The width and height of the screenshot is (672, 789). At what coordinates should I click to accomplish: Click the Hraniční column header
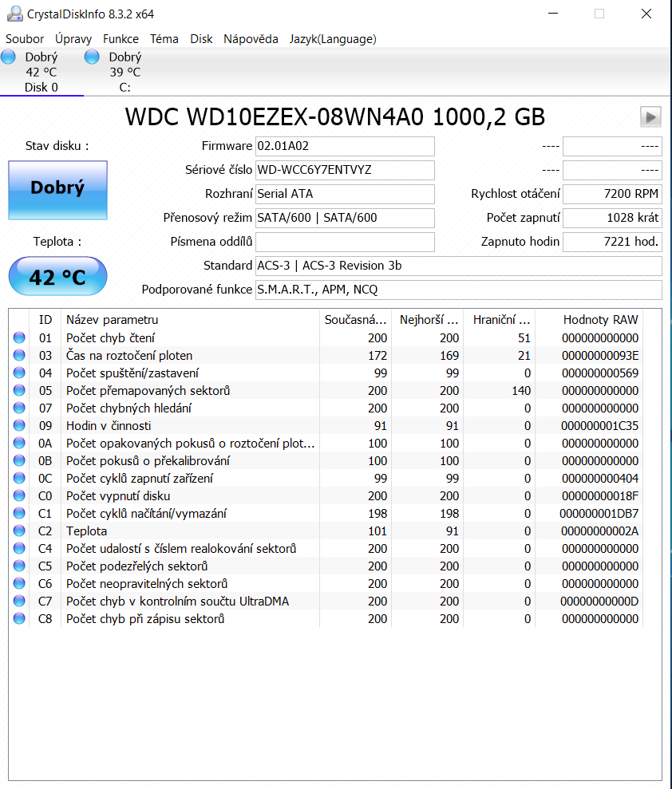500,320
